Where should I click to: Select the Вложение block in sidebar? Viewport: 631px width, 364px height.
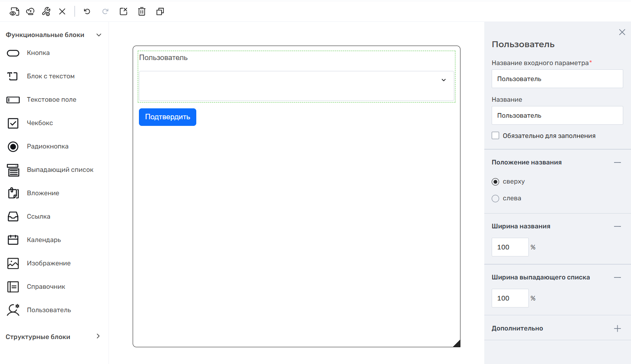43,193
